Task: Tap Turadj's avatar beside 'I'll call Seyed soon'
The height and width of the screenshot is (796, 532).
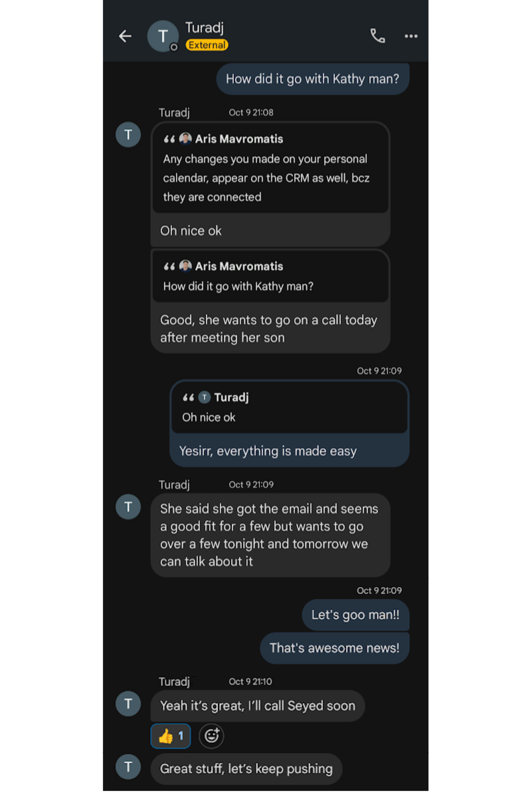Action: click(128, 704)
